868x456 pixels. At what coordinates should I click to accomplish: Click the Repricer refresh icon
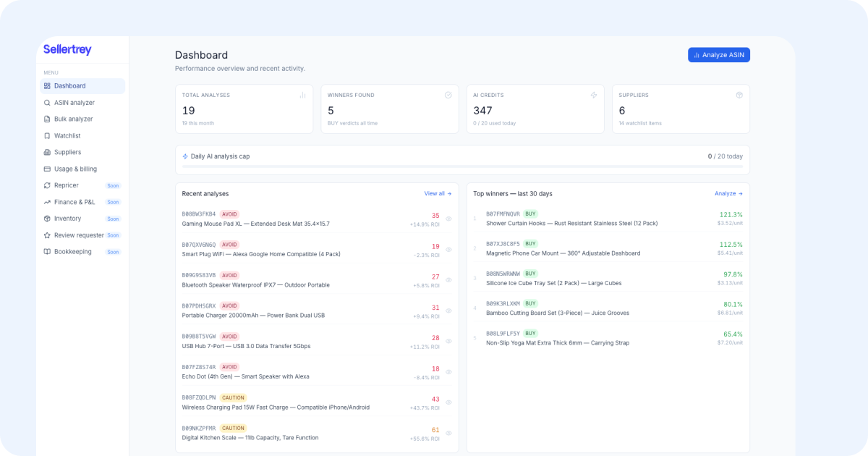click(47, 185)
